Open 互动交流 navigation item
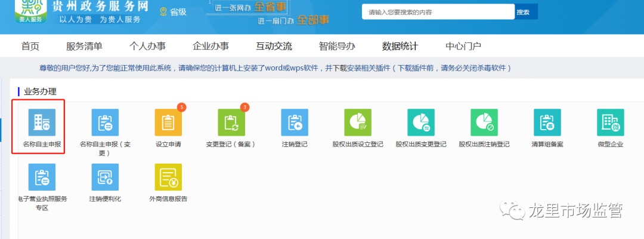Image resolution: width=644 pixels, height=239 pixels. (274, 46)
